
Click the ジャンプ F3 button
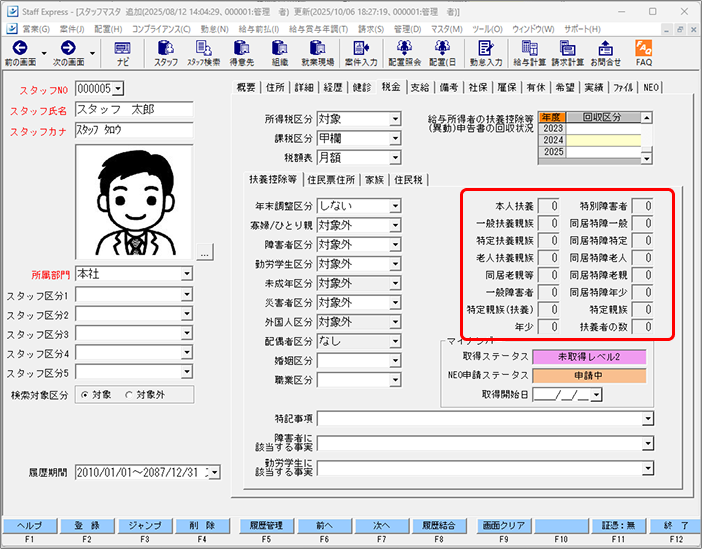[145, 526]
